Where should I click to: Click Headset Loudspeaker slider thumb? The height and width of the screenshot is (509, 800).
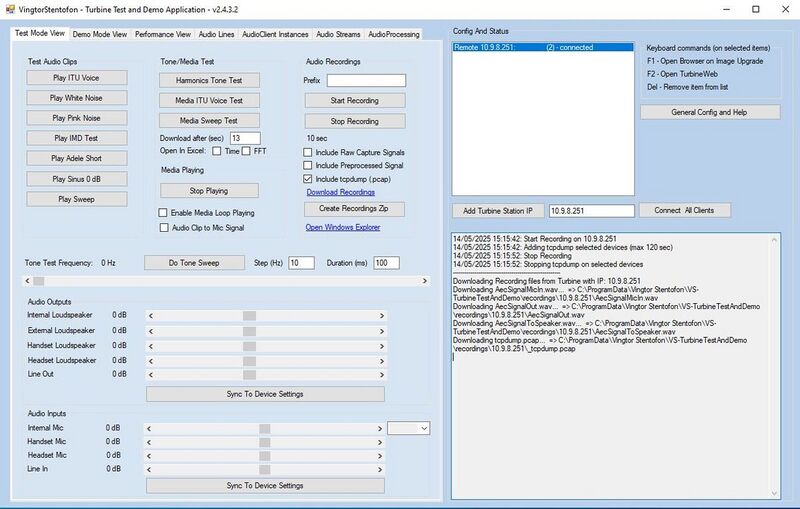tap(249, 361)
